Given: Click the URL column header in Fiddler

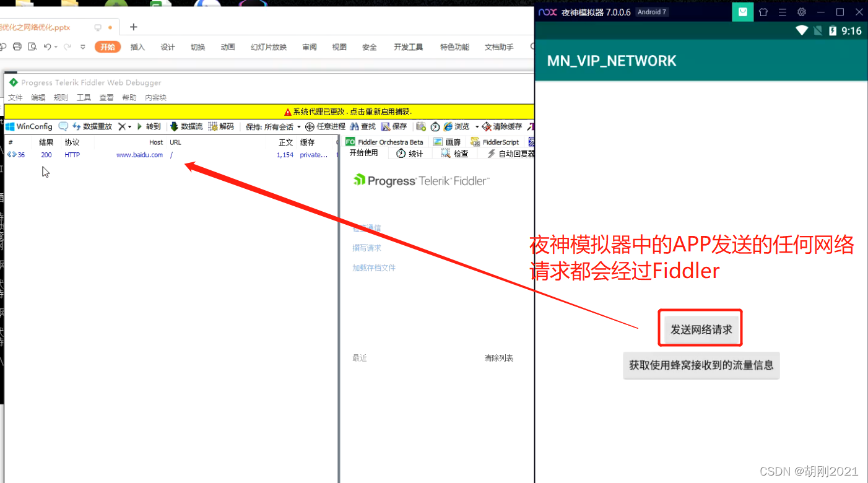Looking at the screenshot, I should pos(175,142).
